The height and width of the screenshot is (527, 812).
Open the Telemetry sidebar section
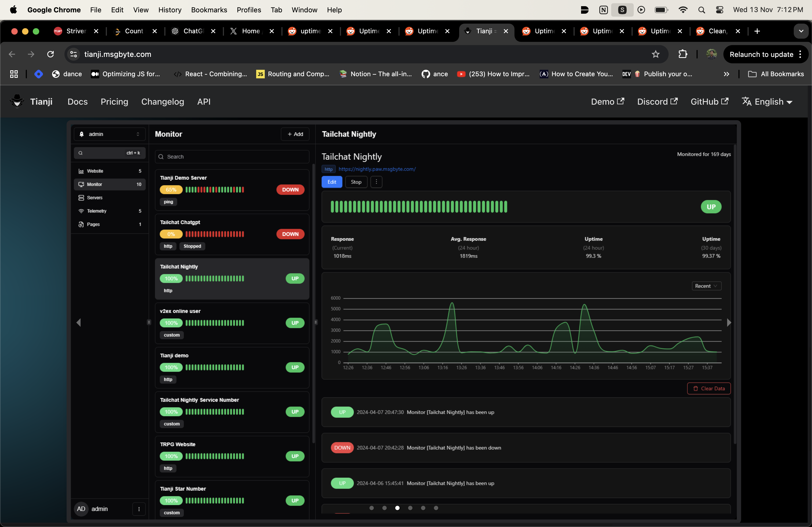(x=110, y=211)
